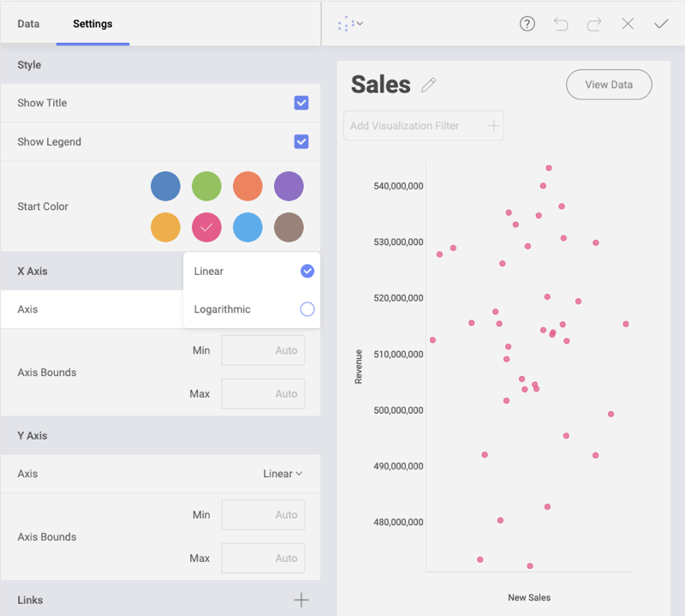Discard changes with the X icon
685x616 pixels.
pos(628,24)
